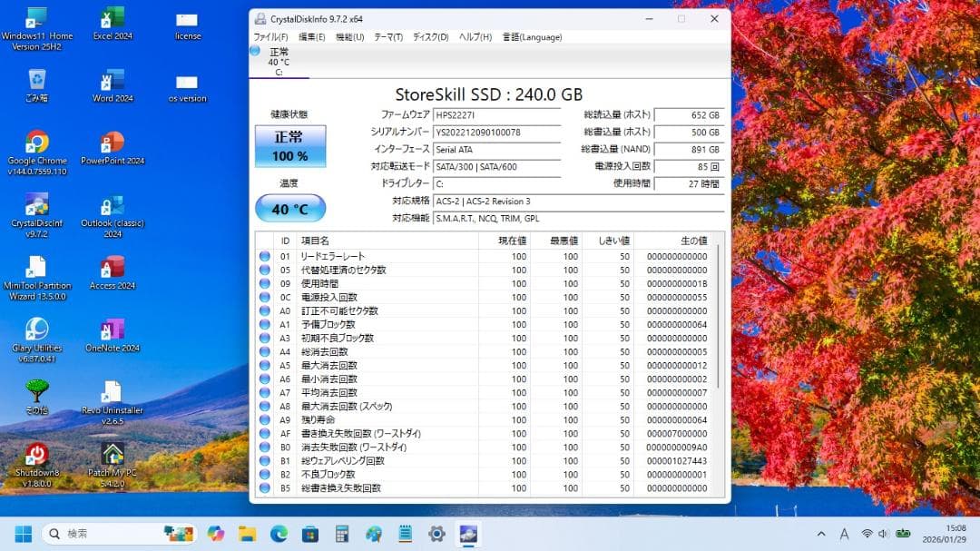Open the テーマ(T) menu
This screenshot has width=980, height=551.
[388, 37]
